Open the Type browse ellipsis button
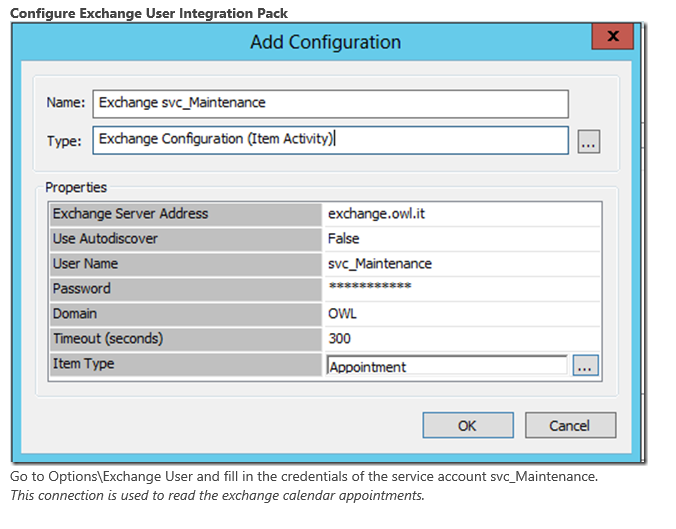Screen dimensions: 676x529 coord(588,141)
